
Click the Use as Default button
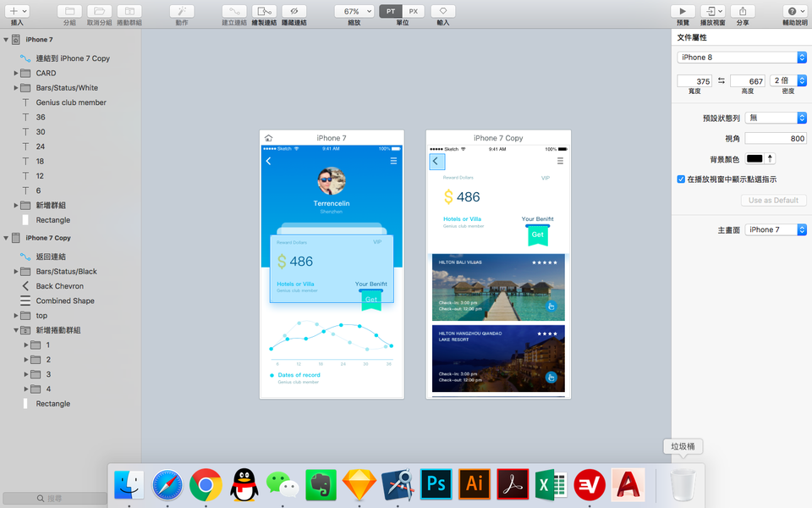pyautogui.click(x=774, y=200)
